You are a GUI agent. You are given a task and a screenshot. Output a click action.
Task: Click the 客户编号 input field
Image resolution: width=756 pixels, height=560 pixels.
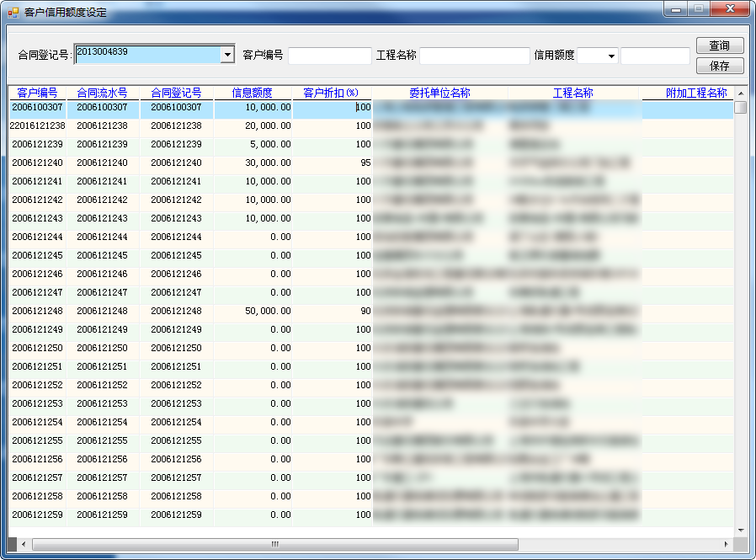[x=329, y=56]
